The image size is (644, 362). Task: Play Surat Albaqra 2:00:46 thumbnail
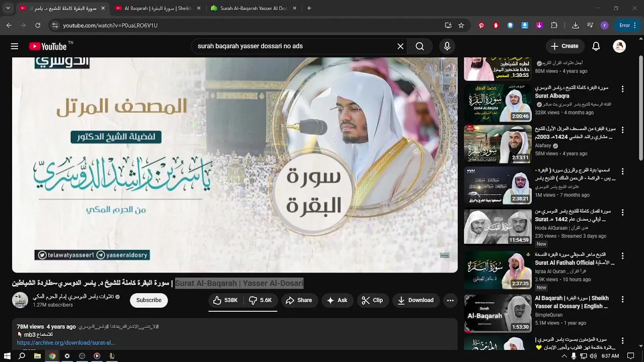(x=498, y=103)
